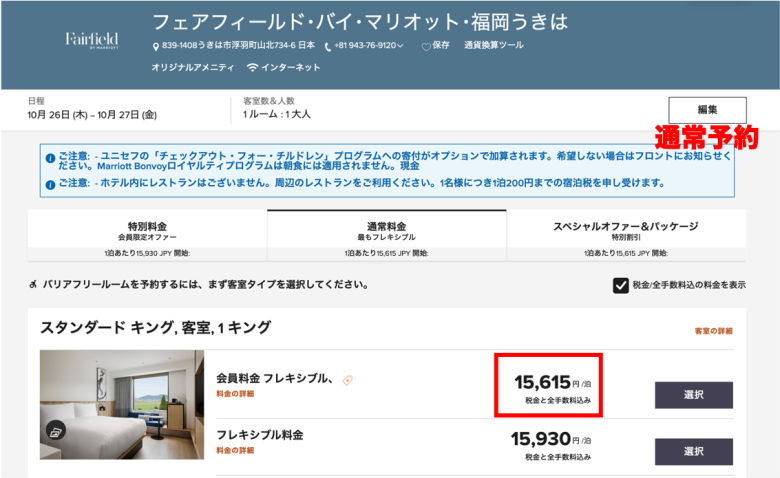Click スタンダード キング, 客室, 1 キング heading

tap(156, 327)
